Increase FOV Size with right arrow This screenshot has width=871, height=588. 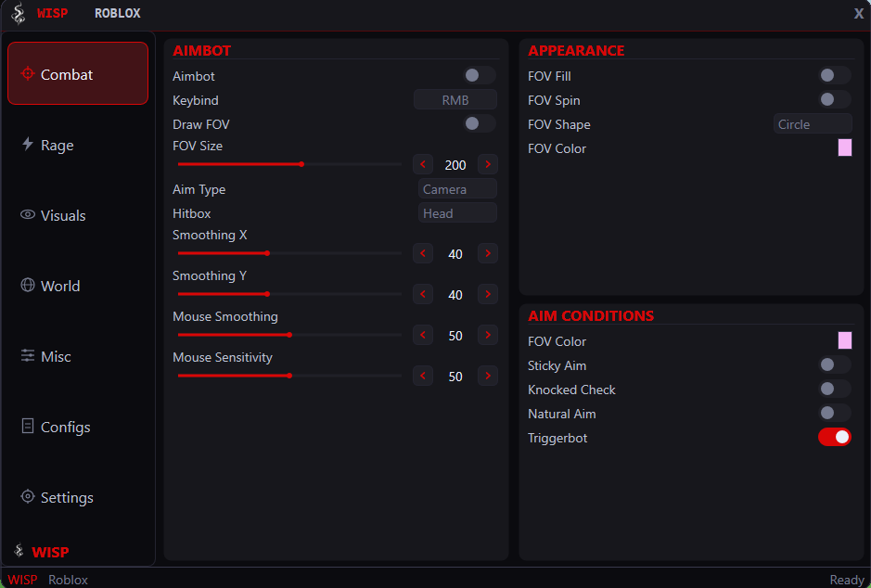click(x=488, y=164)
